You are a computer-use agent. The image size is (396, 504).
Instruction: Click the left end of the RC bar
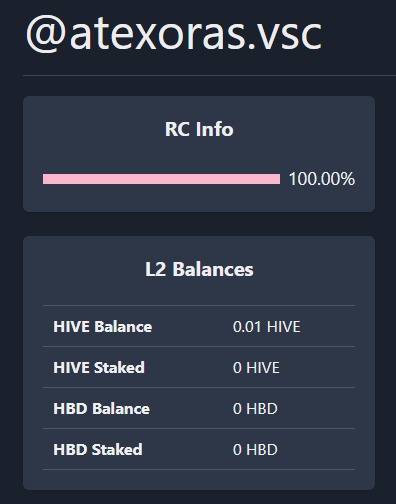point(46,179)
